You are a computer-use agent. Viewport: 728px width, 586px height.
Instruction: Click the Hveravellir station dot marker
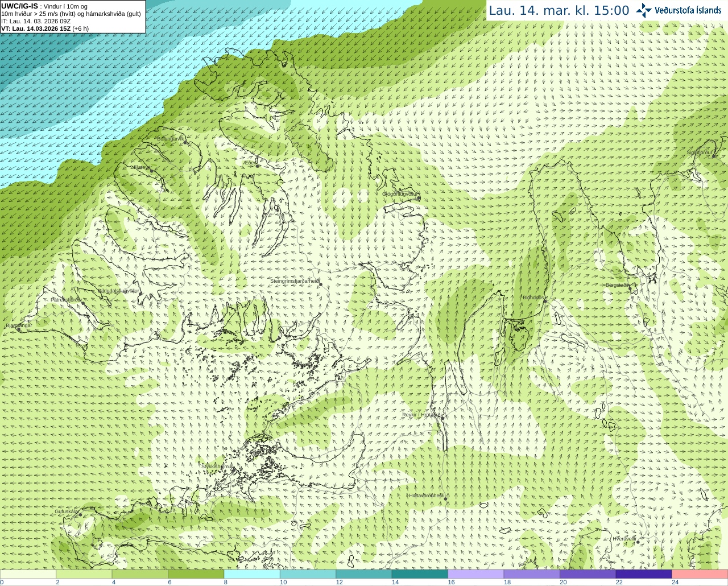638,542
